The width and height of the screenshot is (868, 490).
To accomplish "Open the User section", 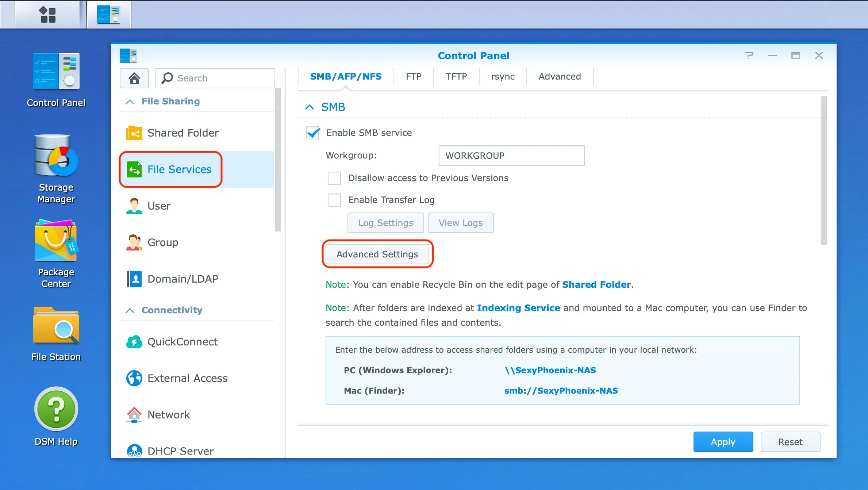I will click(159, 206).
